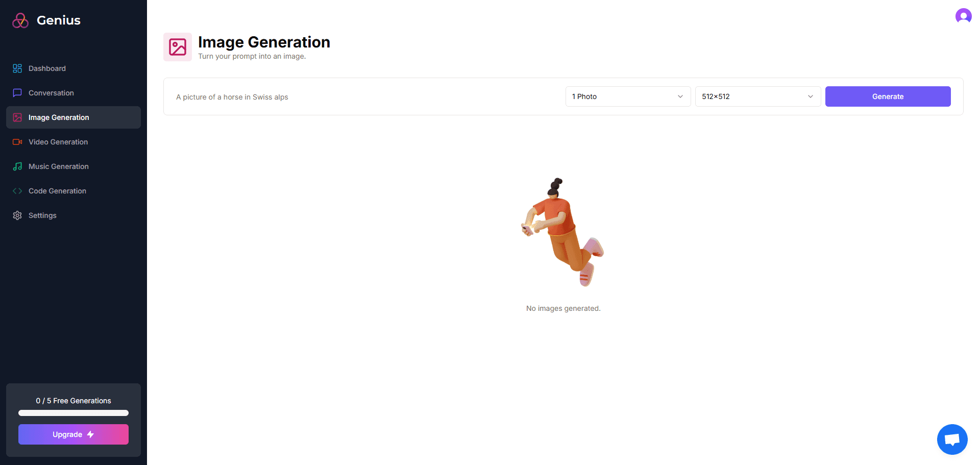
Task: Open the support chat widget
Action: (952, 439)
